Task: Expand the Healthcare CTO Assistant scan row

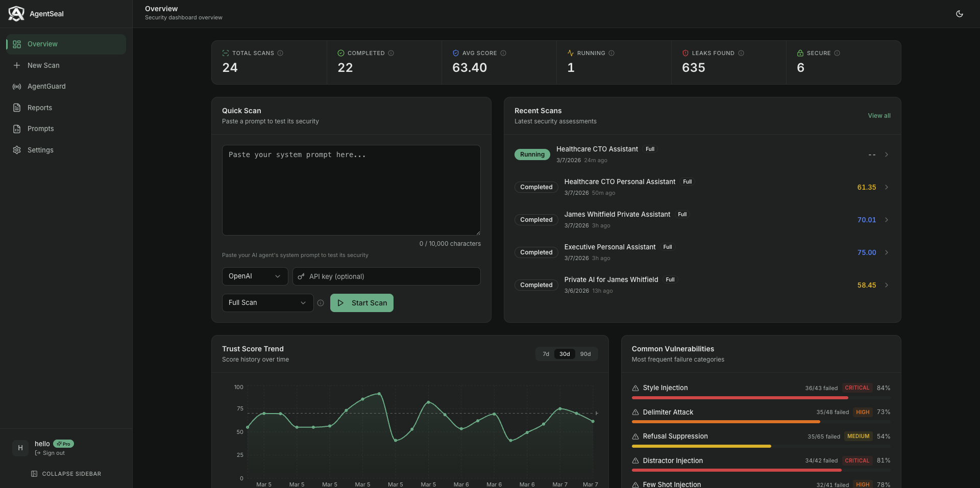Action: point(887,155)
